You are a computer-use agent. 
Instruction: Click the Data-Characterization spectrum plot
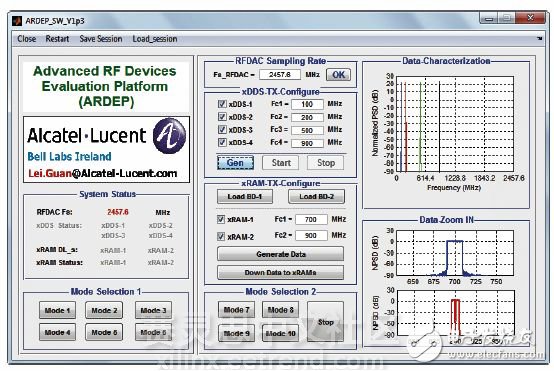(454, 124)
